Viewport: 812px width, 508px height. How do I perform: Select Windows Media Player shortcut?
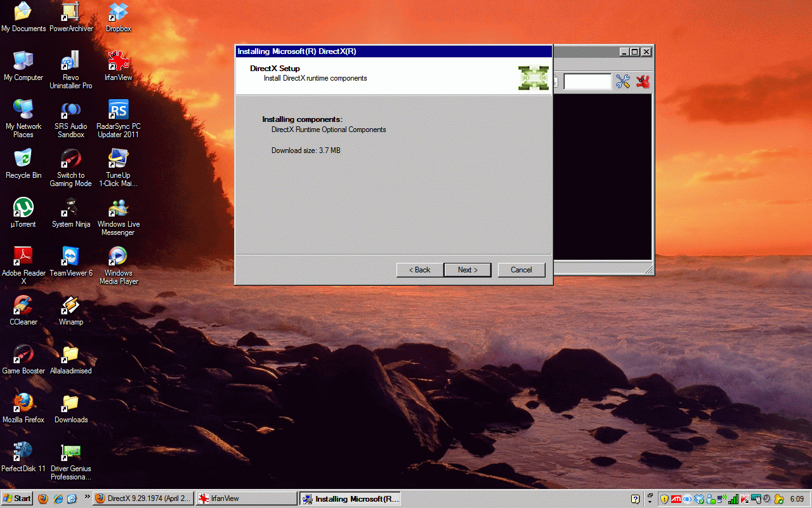(118, 265)
